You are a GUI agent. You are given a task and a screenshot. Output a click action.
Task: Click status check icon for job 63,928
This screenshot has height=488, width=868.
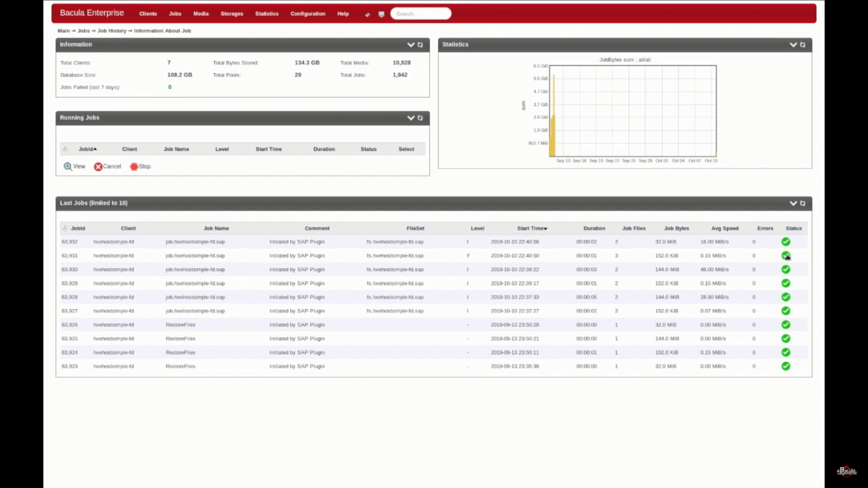[x=786, y=297]
